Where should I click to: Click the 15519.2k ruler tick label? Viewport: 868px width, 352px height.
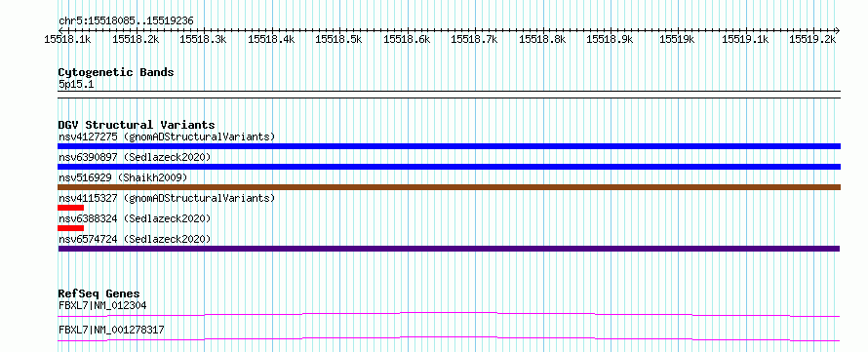point(813,39)
